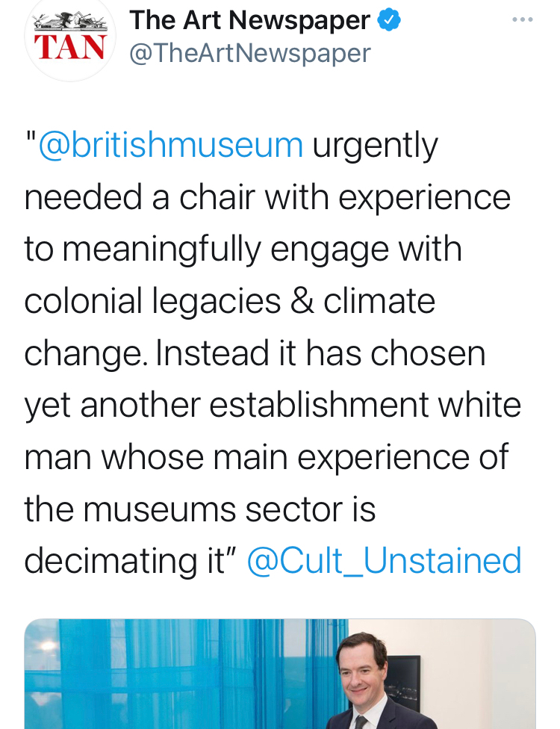Select the line "colonial legacies & climate"
Screen dimensions: 560x729
click(229, 301)
